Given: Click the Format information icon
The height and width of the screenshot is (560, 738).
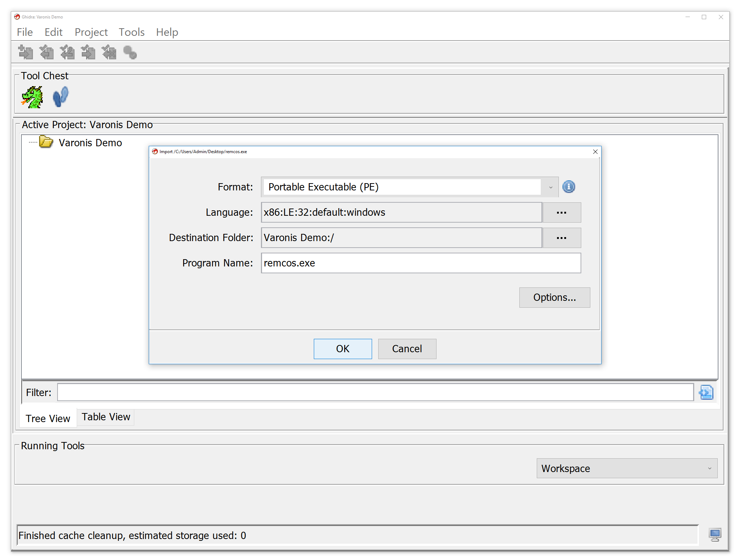Looking at the screenshot, I should [568, 187].
